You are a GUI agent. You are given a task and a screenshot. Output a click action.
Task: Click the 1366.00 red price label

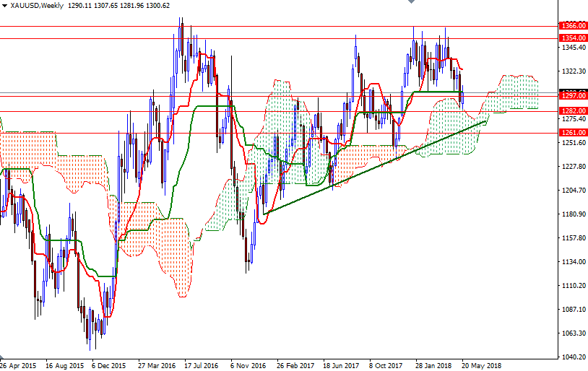click(x=573, y=26)
